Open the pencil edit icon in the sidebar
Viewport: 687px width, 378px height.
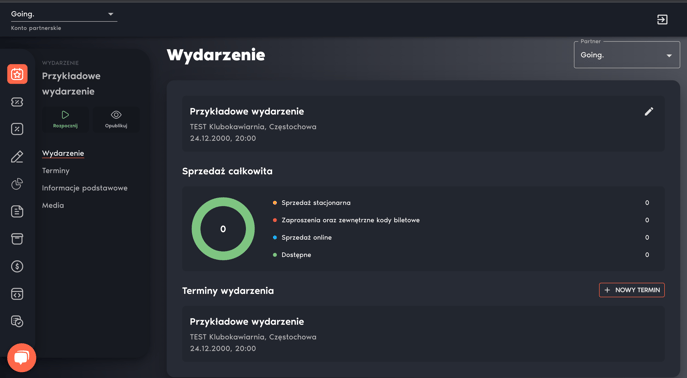pyautogui.click(x=17, y=157)
